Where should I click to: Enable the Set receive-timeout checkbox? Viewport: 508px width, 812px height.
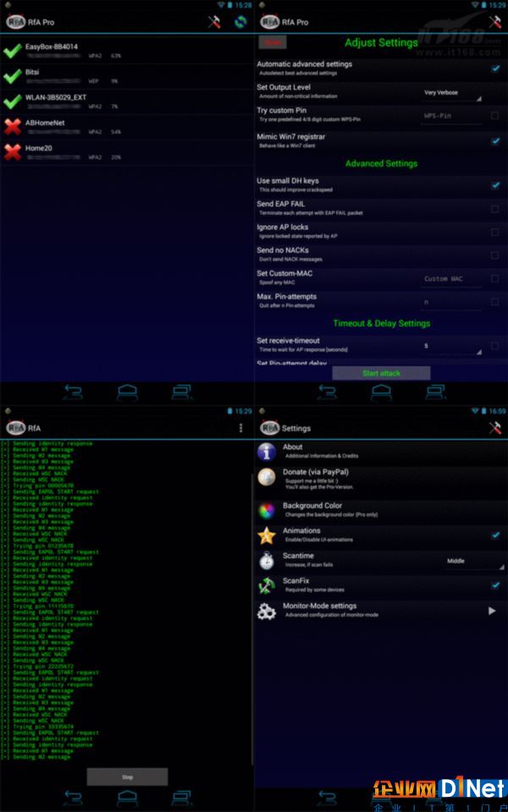pyautogui.click(x=495, y=345)
